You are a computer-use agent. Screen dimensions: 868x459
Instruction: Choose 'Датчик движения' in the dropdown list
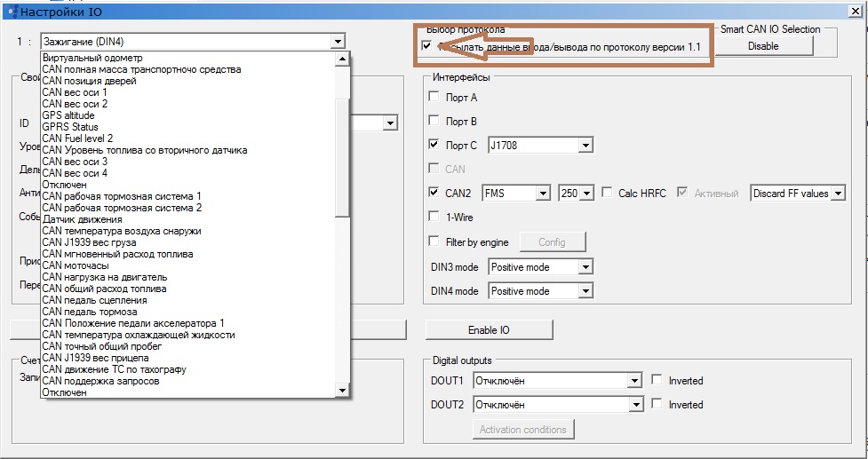[x=82, y=219]
